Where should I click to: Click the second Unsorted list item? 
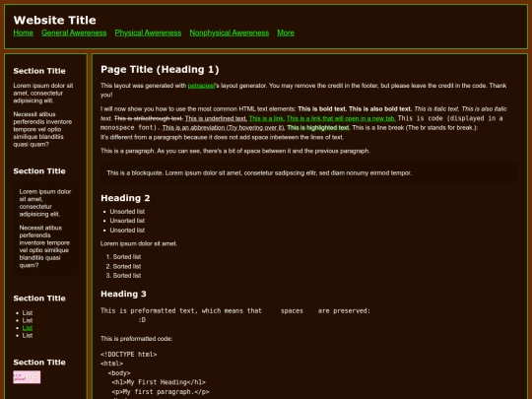coord(127,221)
